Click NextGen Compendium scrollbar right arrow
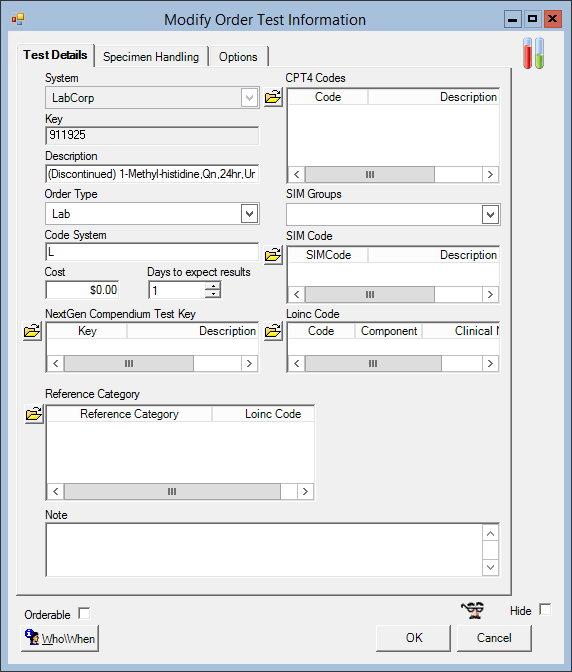The width and height of the screenshot is (572, 672). pyautogui.click(x=249, y=363)
